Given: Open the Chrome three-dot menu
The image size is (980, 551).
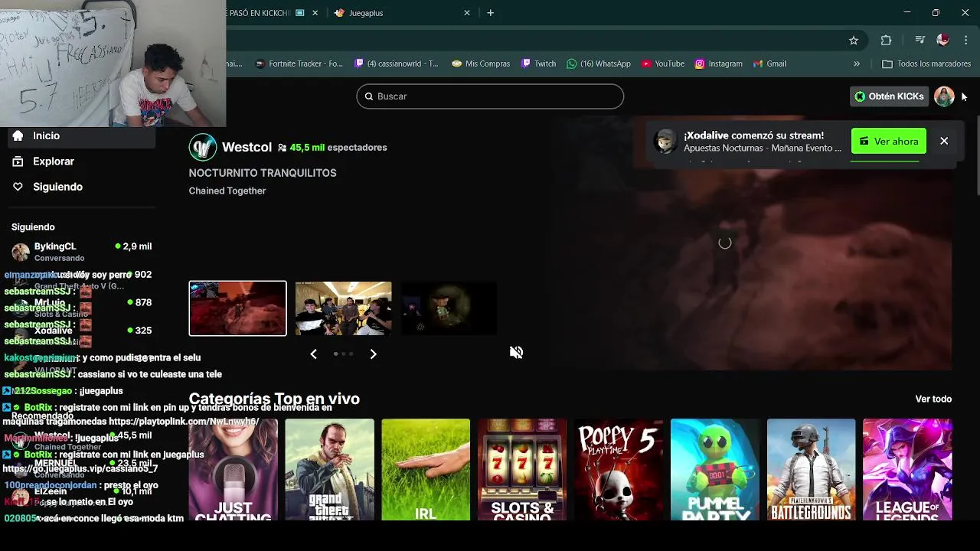Looking at the screenshot, I should [x=965, y=41].
